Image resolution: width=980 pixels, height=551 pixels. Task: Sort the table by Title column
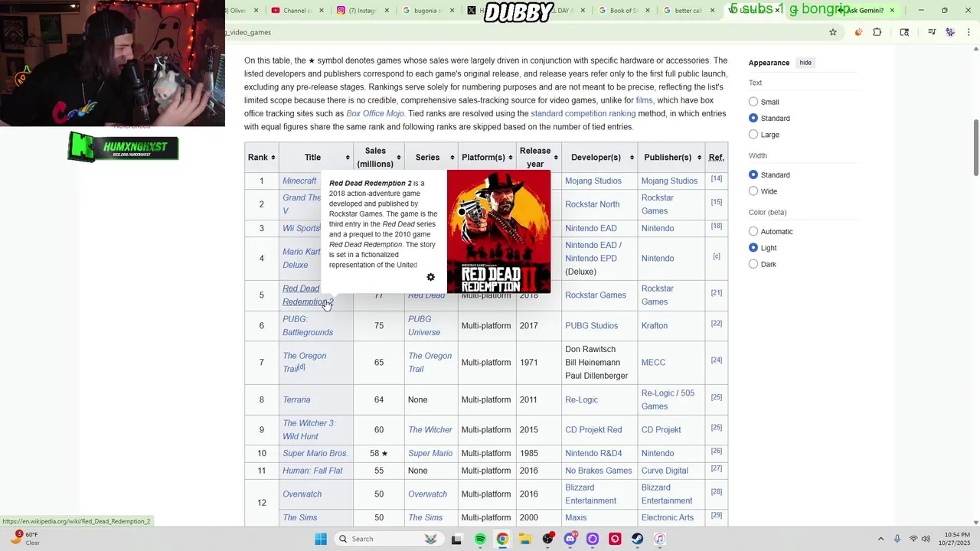click(315, 158)
